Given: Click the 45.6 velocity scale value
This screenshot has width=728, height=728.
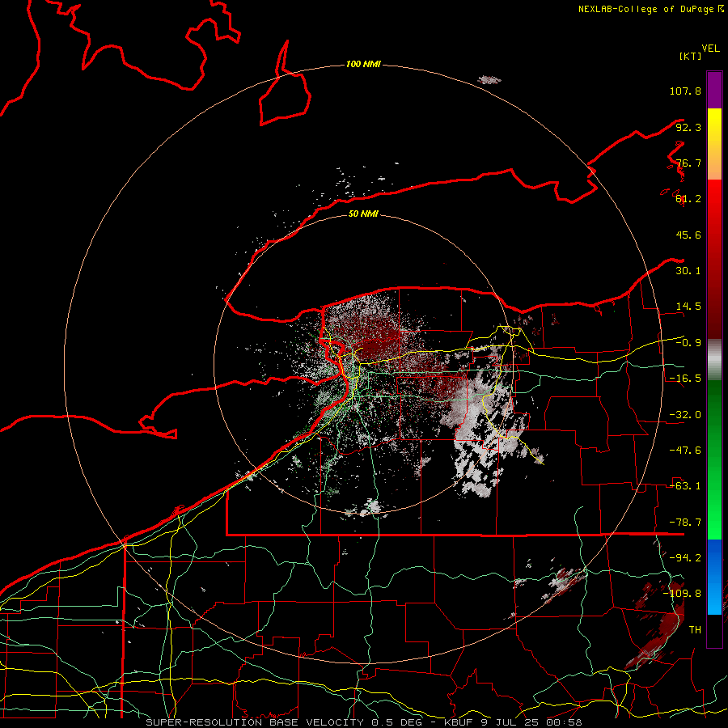Looking at the screenshot, I should click(688, 235).
